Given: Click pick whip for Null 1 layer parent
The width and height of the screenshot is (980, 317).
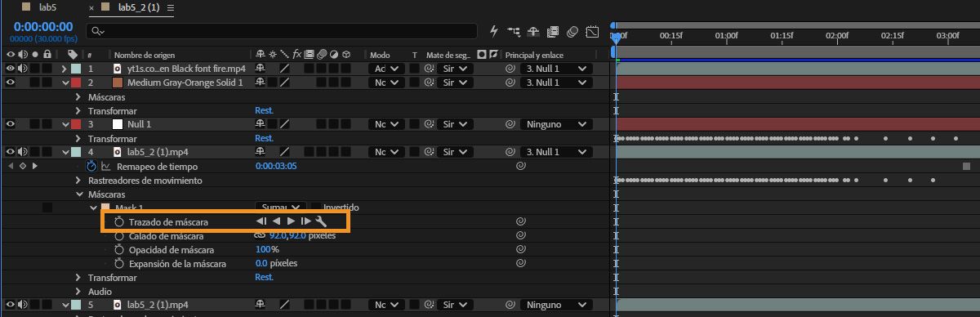Looking at the screenshot, I should [x=510, y=124].
